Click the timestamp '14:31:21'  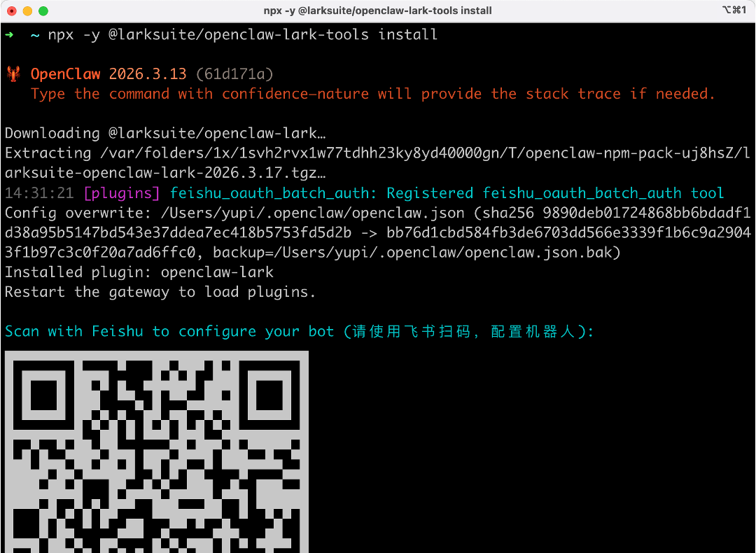coord(39,193)
